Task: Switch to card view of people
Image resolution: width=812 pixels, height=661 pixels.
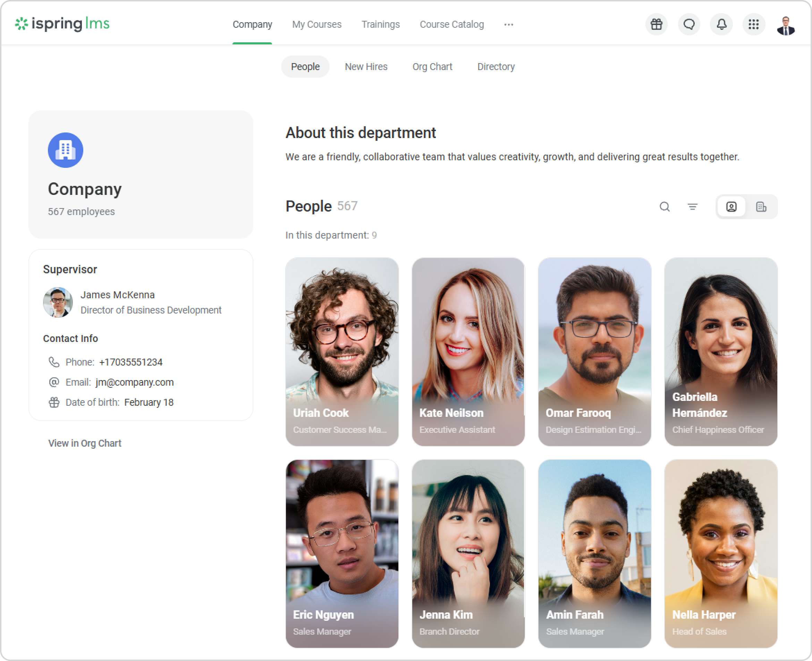Action: [731, 207]
